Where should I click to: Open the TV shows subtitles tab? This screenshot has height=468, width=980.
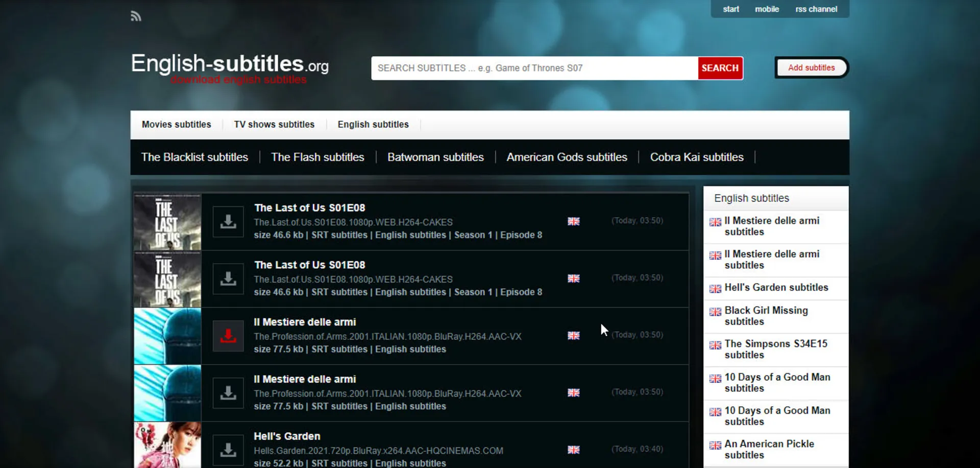[274, 125]
